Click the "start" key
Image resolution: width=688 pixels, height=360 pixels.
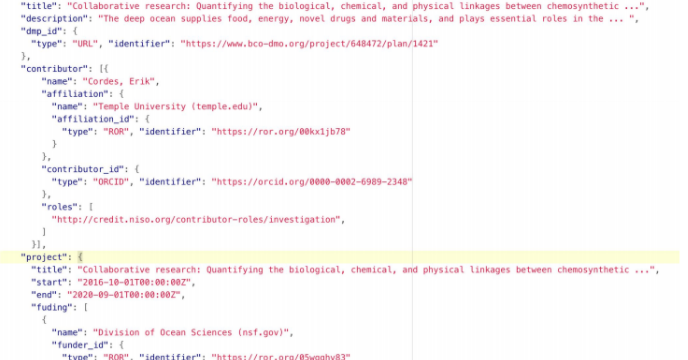[x=48, y=282]
